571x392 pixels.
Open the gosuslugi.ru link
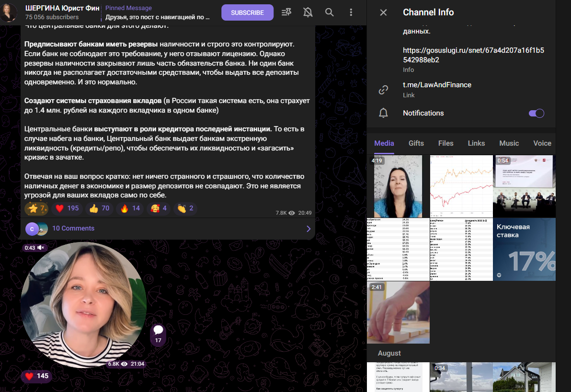coord(473,55)
